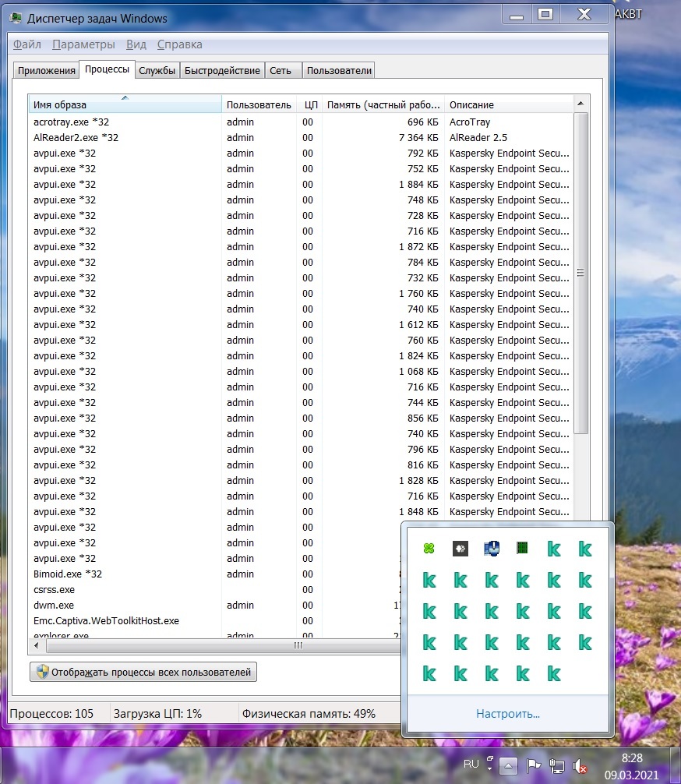Click the green task manager meter tray icon
This screenshot has height=784, width=681.
[523, 549]
